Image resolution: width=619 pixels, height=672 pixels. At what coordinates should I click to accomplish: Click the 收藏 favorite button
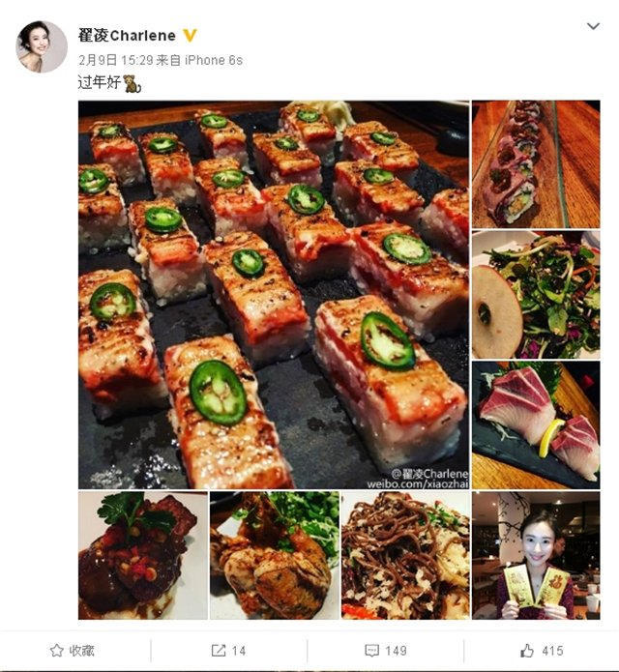[73, 651]
